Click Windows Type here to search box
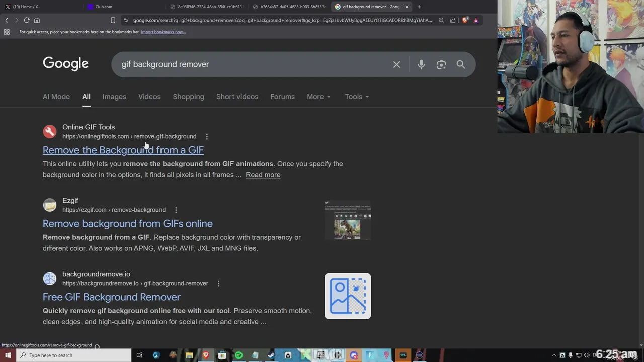644x362 pixels. point(73,355)
